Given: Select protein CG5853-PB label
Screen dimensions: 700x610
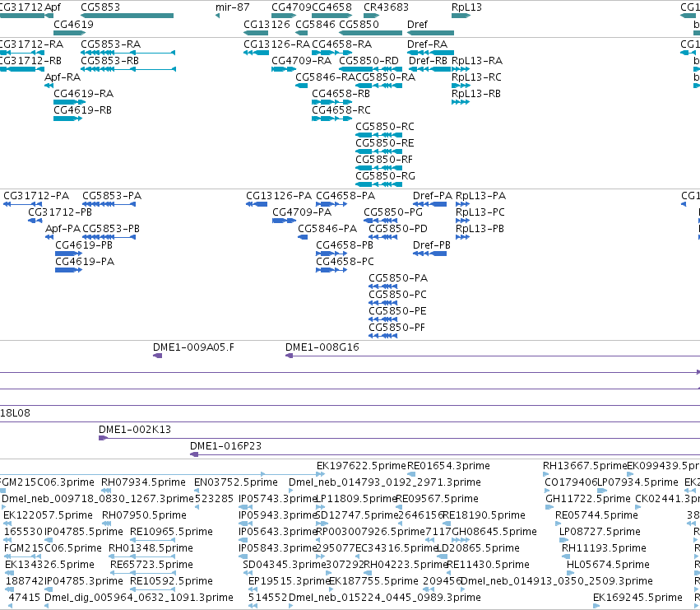Looking at the screenshot, I should click(x=111, y=229).
